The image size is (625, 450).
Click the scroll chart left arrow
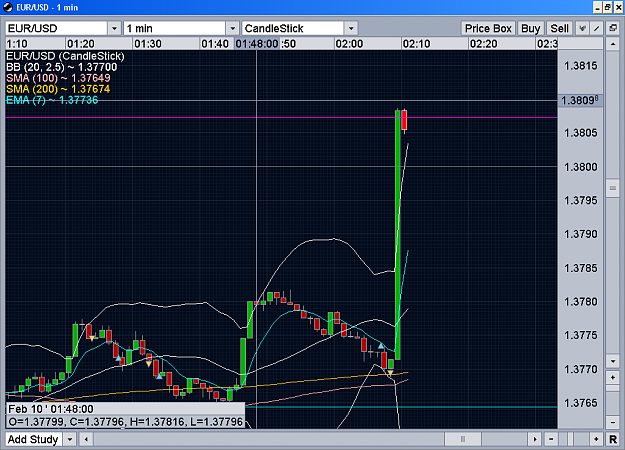click(x=86, y=439)
